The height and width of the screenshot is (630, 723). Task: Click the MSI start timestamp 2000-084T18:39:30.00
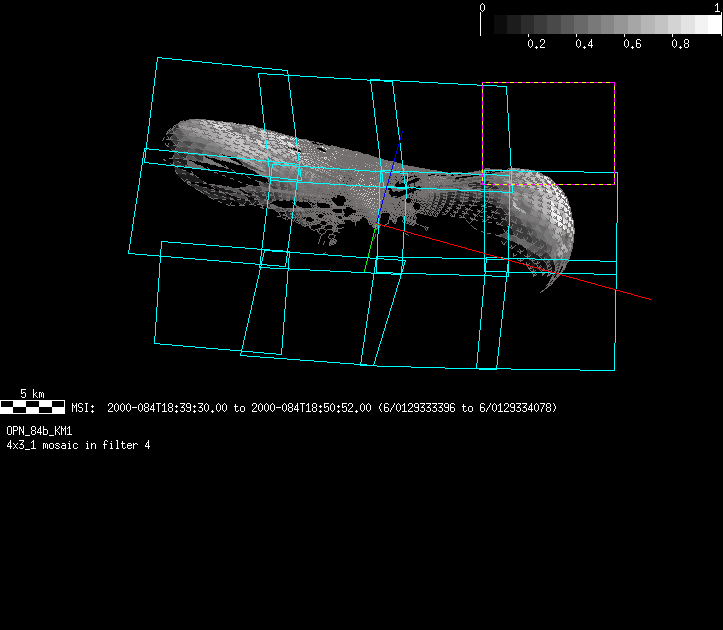pyautogui.click(x=168, y=408)
